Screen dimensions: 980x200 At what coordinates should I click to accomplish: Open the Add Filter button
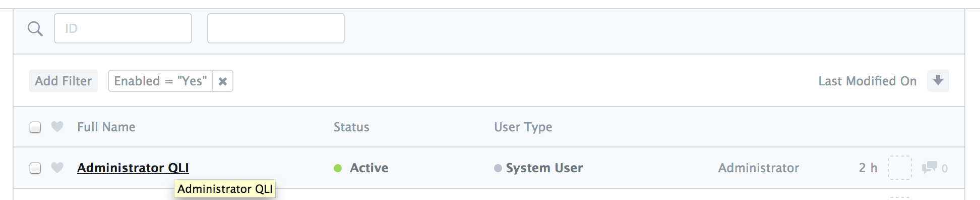(64, 81)
